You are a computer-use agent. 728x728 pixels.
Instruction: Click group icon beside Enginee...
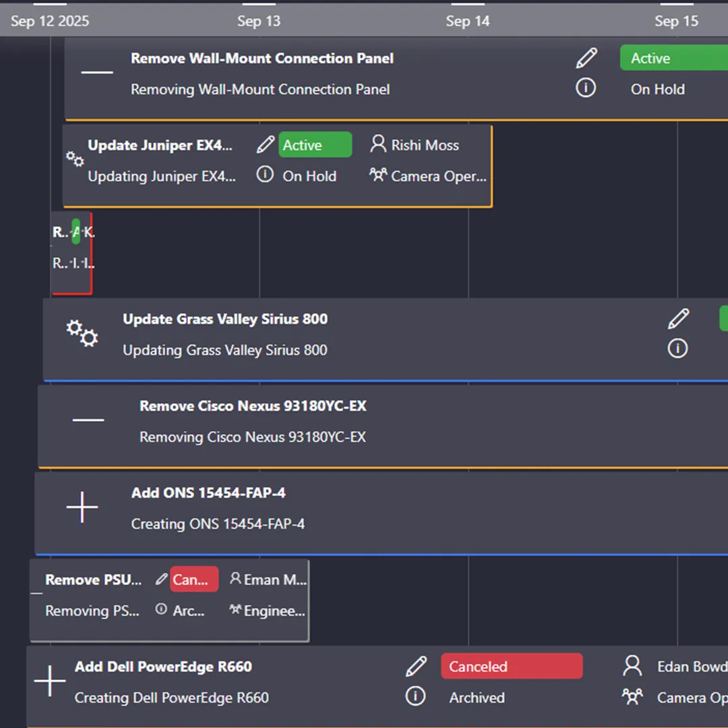point(235,609)
